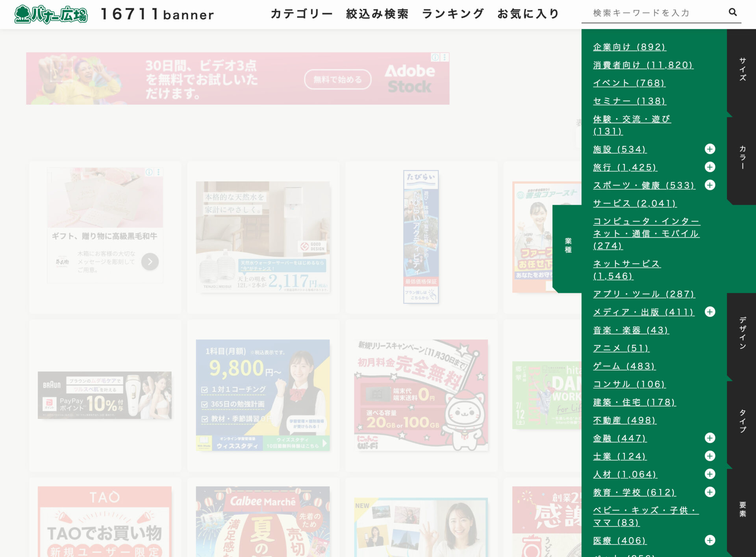Viewport: 756px width, 557px height.
Task: Expand the 施設 (534) subcategories
Action: click(710, 149)
